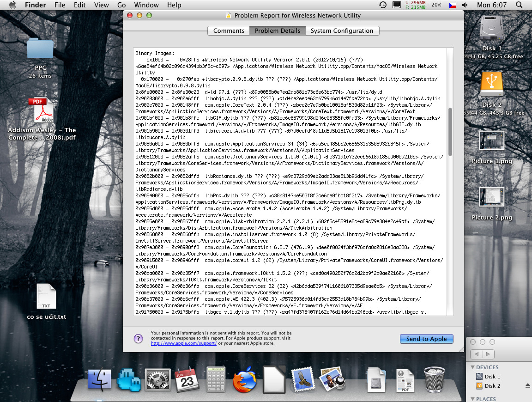Open the PDF document stack in Dock

(x=405, y=381)
